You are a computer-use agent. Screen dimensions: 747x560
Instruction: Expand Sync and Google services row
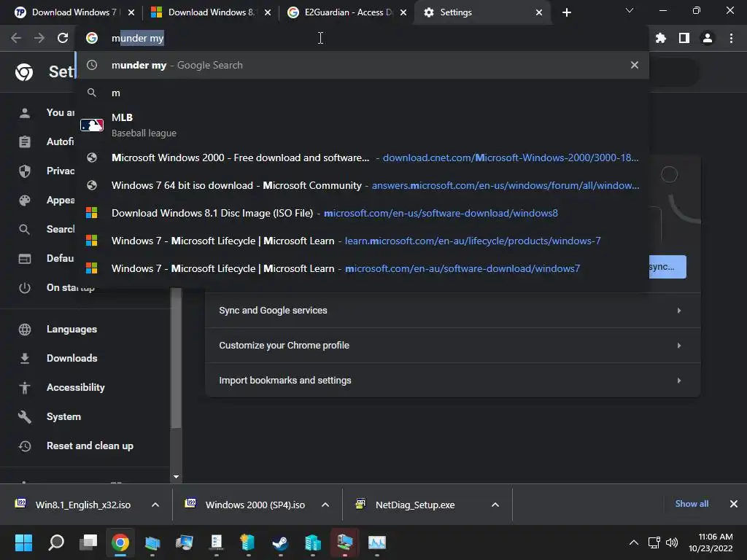(452, 311)
